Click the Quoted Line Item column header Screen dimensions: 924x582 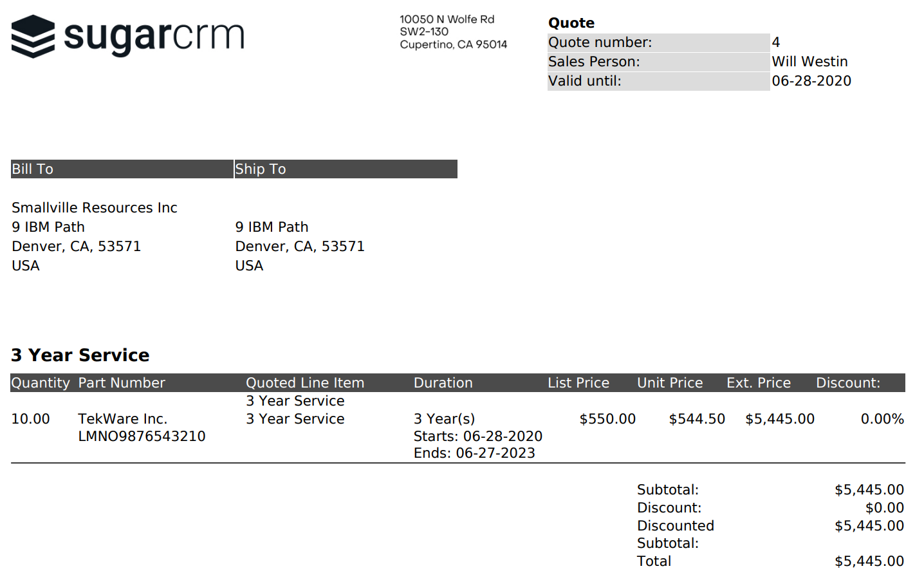click(305, 383)
